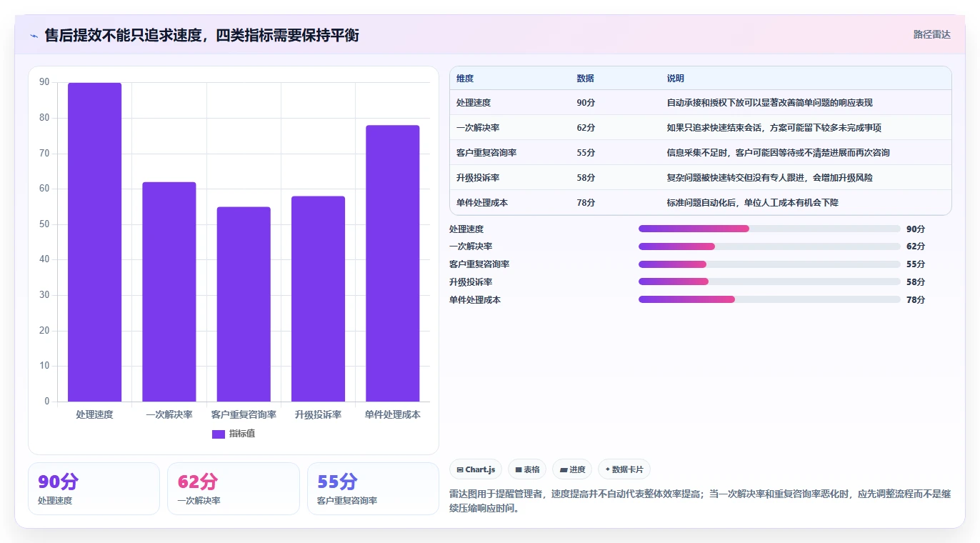Click the 一次解决率 bar in the chart
The image size is (980, 543).
coord(169,292)
